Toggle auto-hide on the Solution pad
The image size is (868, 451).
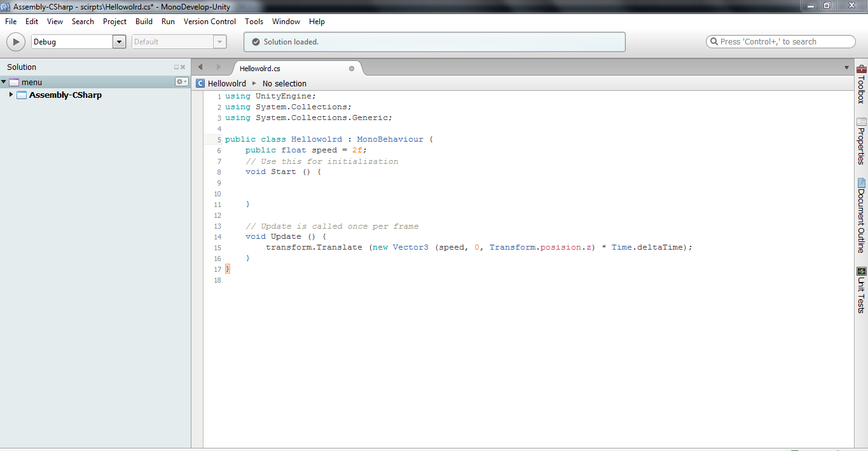coord(177,67)
